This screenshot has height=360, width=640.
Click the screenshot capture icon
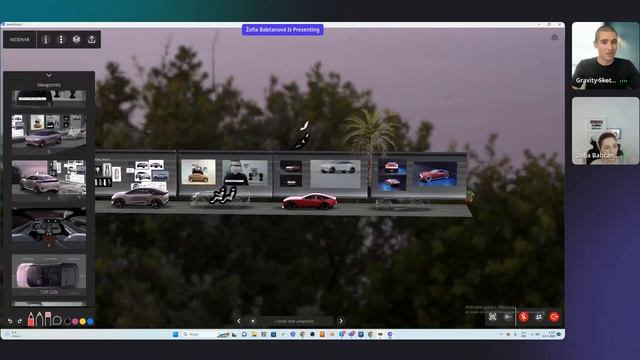(493, 317)
